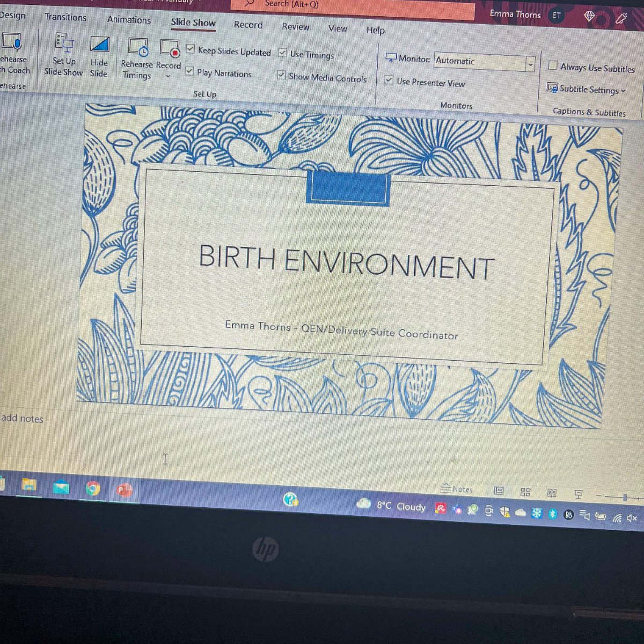The image size is (644, 644).
Task: Click the Notes button in status bar
Action: [457, 489]
